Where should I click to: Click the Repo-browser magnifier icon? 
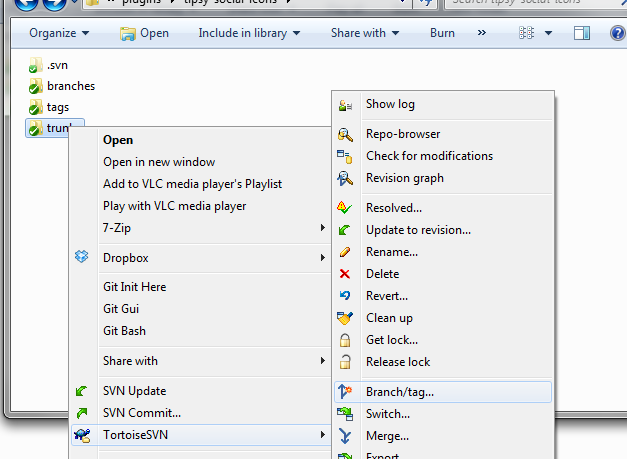coord(345,135)
